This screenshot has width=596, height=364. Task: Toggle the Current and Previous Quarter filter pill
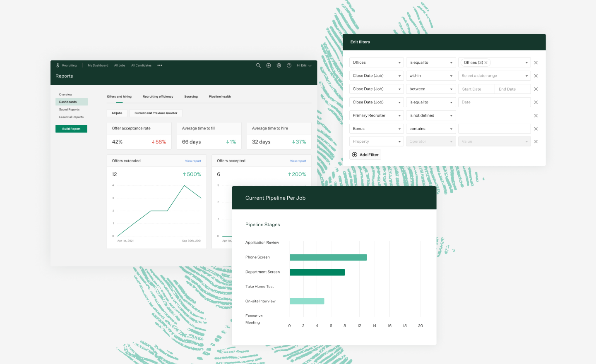(156, 113)
